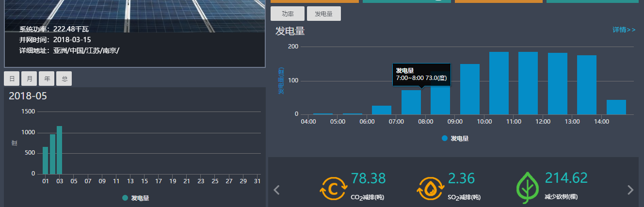Switch to the 日 (day) view tab
644x207 pixels.
(12, 79)
